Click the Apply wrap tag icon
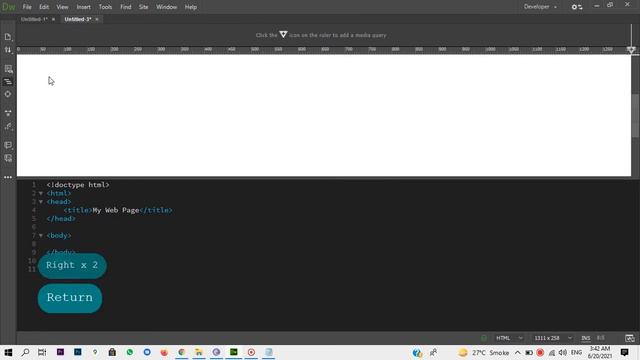 (x=8, y=127)
